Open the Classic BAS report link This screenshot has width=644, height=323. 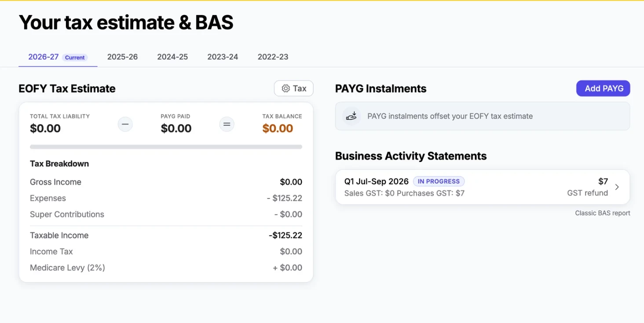tap(603, 213)
